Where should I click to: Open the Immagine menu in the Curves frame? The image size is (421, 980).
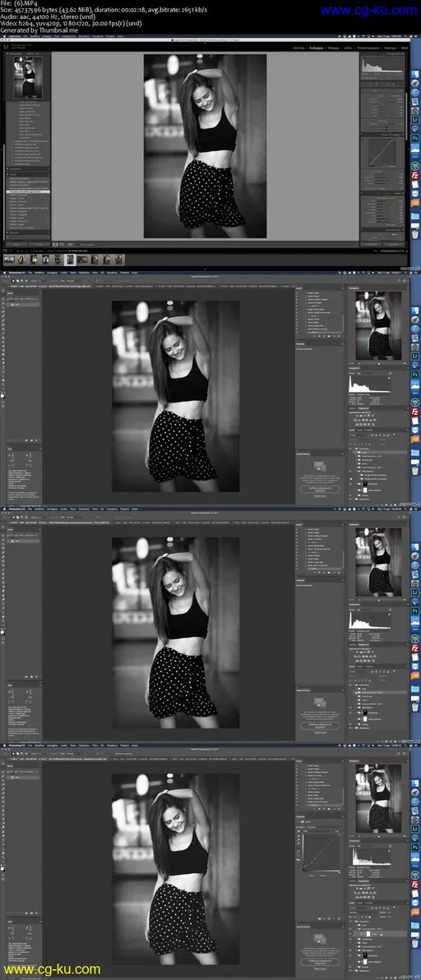point(52,745)
